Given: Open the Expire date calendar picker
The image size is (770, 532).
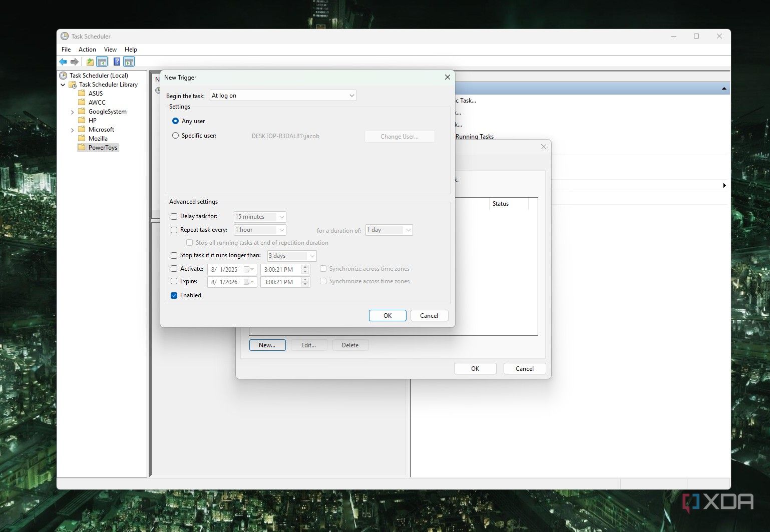Looking at the screenshot, I should (249, 282).
